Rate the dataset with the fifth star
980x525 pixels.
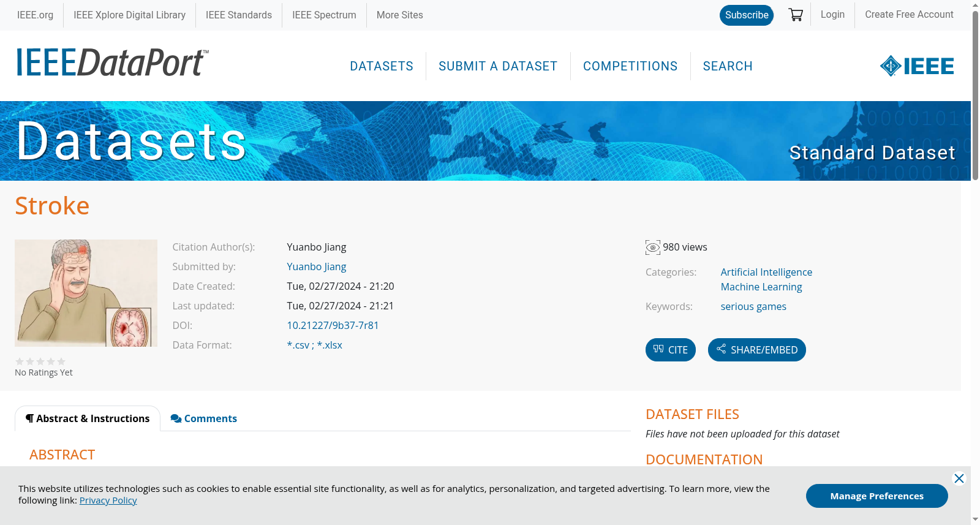[x=61, y=361]
